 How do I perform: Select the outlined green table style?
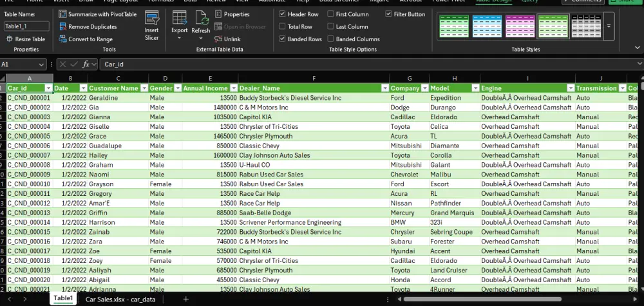[x=553, y=26]
